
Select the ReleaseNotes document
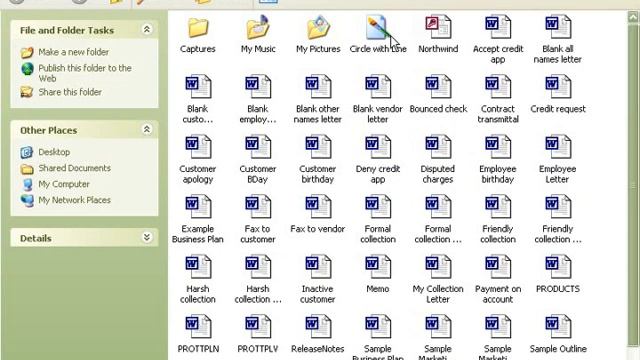pos(318,327)
